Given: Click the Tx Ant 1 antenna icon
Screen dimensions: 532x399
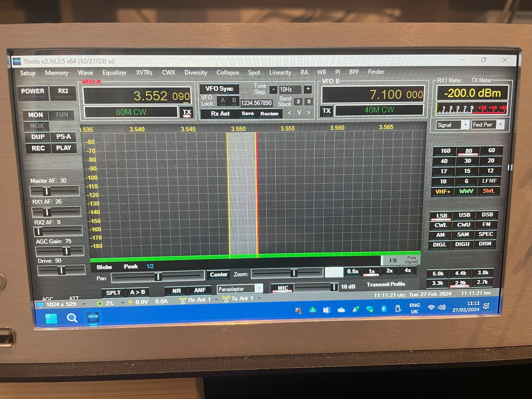Looking at the screenshot, I should 226,299.
